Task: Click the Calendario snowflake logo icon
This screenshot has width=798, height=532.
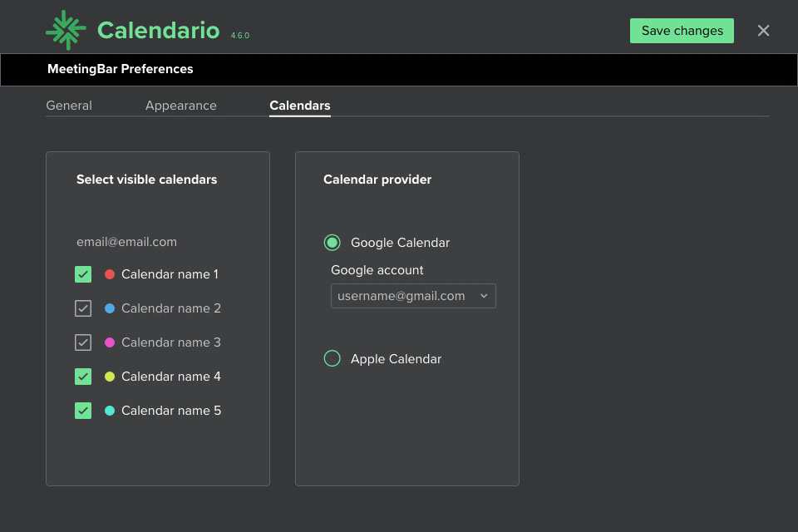Action: (x=66, y=31)
